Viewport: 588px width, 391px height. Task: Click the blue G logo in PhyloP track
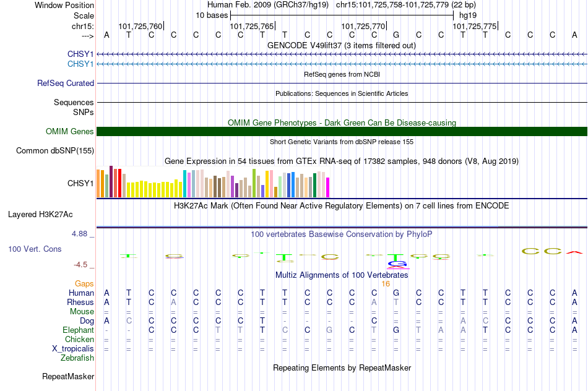pos(397,264)
